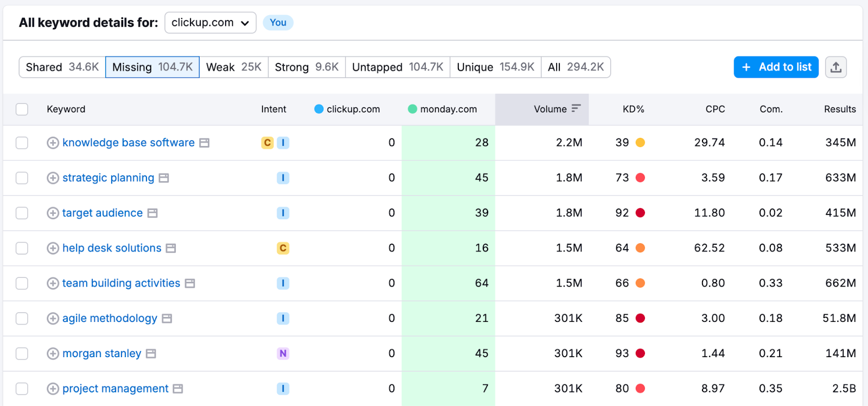Viewport: 868px width, 406px height.
Task: Click Commercial intent badge for knowledge base software
Action: click(x=267, y=143)
